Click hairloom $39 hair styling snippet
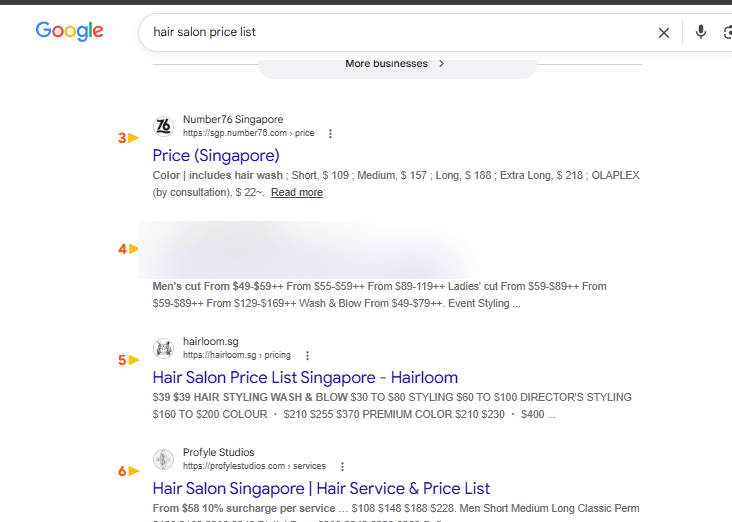This screenshot has height=522, width=732. coord(392,406)
